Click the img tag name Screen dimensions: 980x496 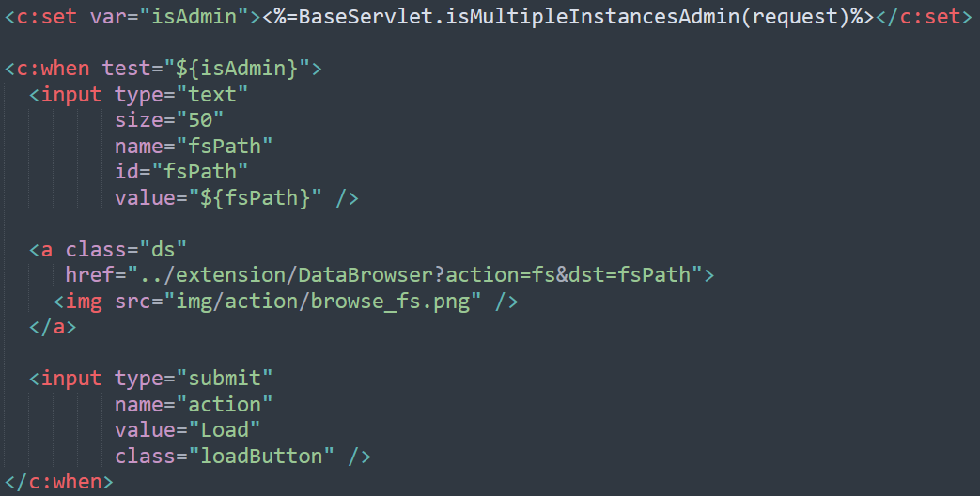pyautogui.click(x=84, y=302)
